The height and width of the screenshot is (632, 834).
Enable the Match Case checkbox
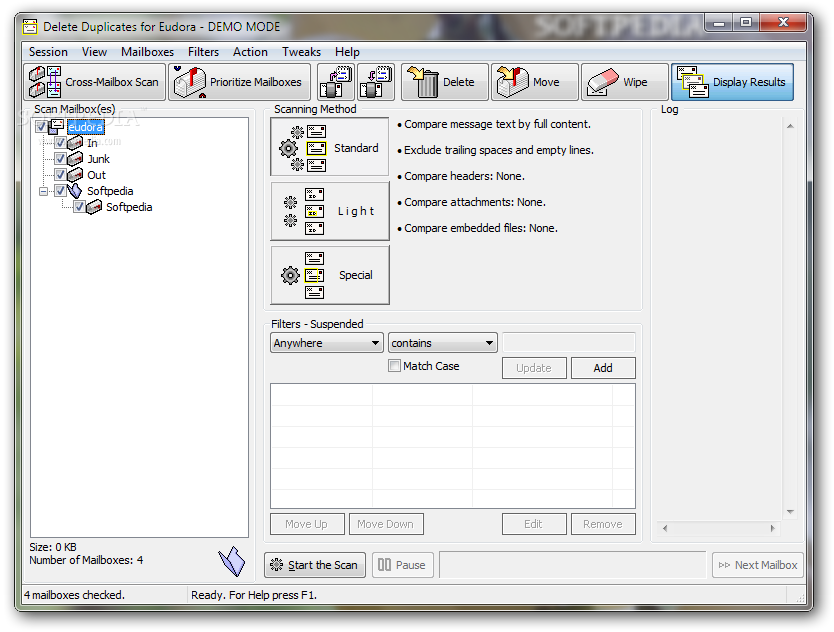point(394,366)
